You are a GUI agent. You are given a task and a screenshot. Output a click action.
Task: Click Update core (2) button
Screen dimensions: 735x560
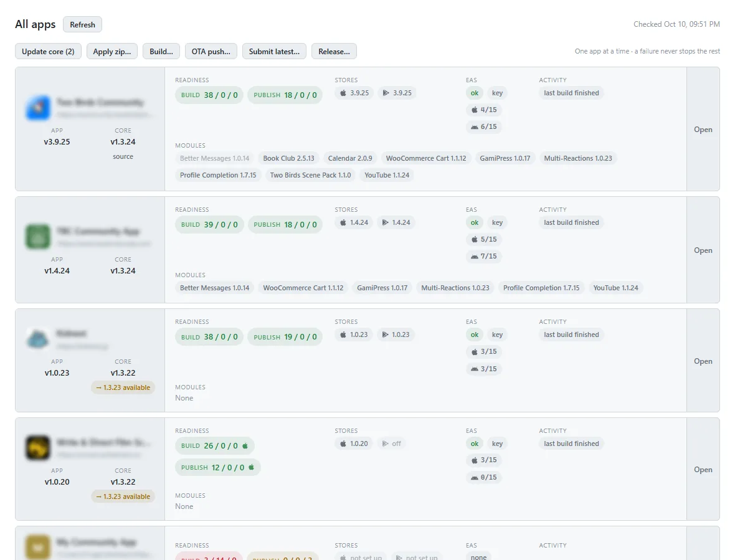point(48,52)
